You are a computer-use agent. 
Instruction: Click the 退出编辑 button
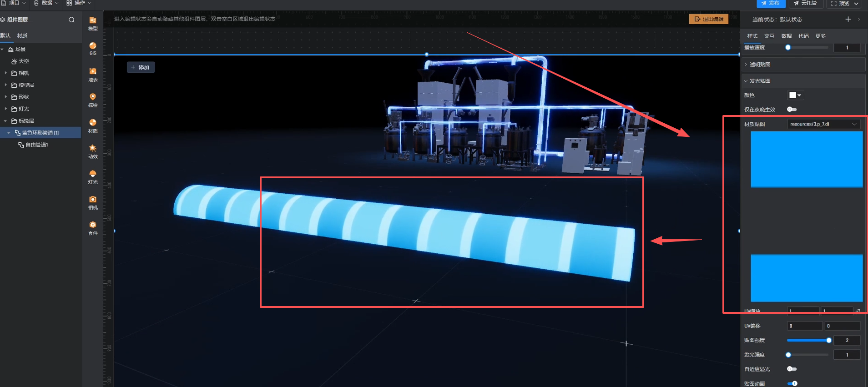pos(709,19)
